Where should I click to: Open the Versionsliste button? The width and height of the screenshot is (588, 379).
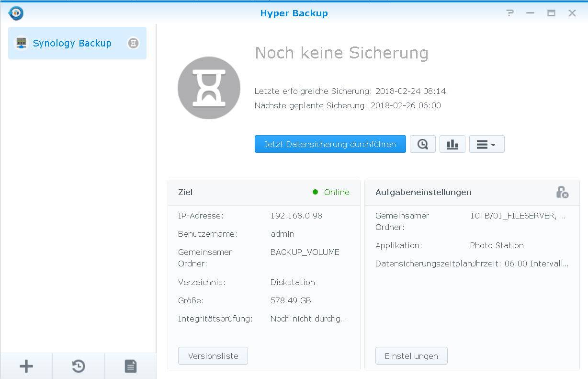coord(213,356)
